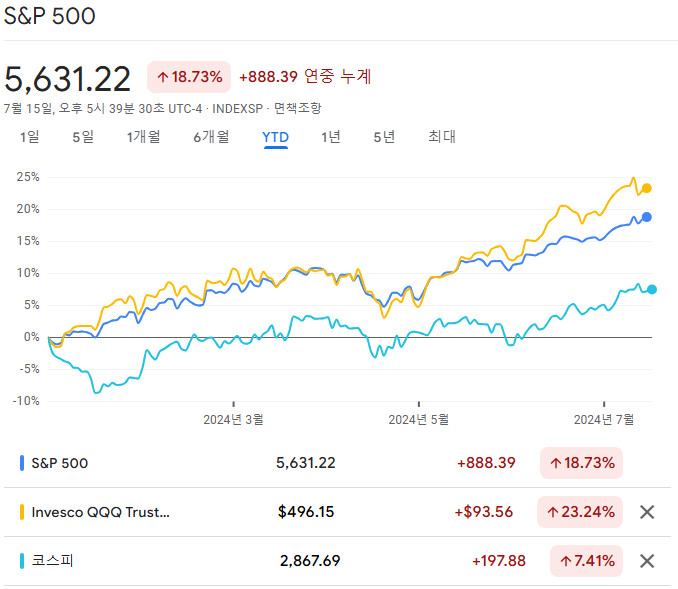Viewport: 678px width, 589px height.
Task: Click the teal 코스피 endpoint dot on chart
Action: pyautogui.click(x=652, y=289)
